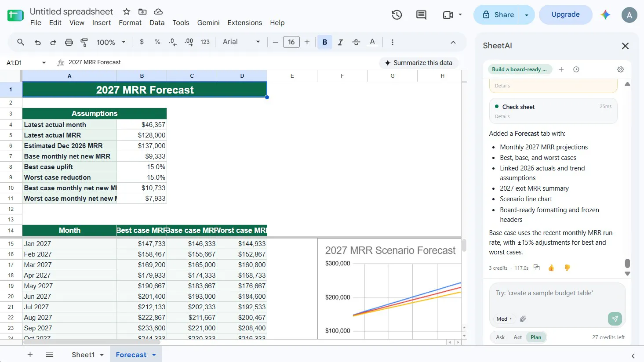Activate the paint format tool

84,42
